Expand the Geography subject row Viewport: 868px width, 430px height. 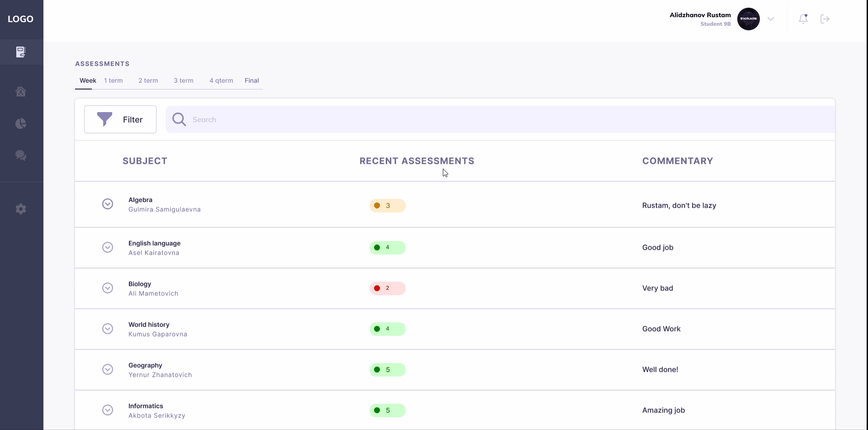coord(108,369)
